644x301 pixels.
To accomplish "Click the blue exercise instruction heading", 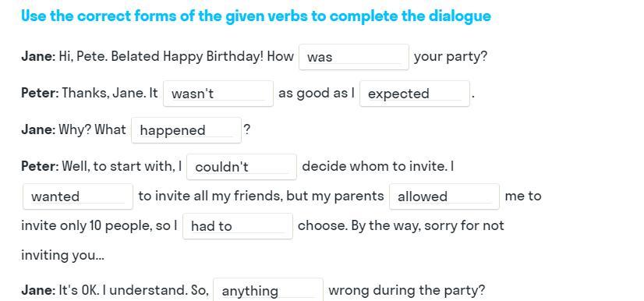I will (x=256, y=16).
